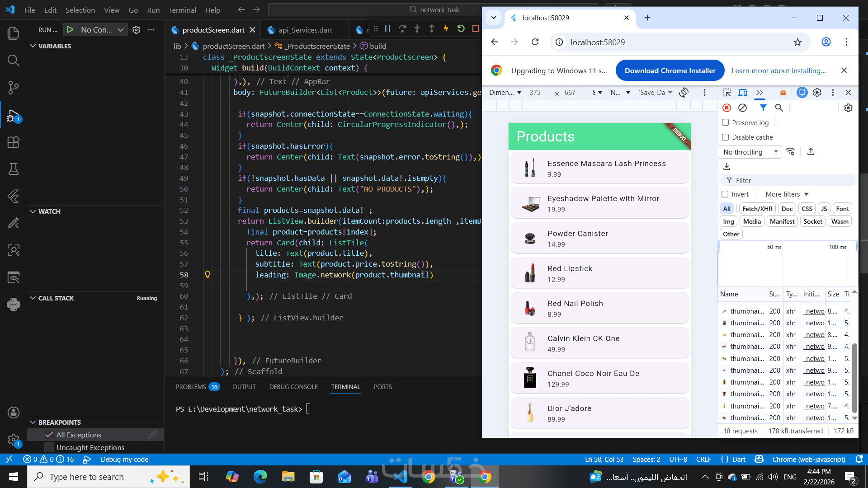
Task: Toggle device toolbar icon in DevTools
Action: coord(742,93)
